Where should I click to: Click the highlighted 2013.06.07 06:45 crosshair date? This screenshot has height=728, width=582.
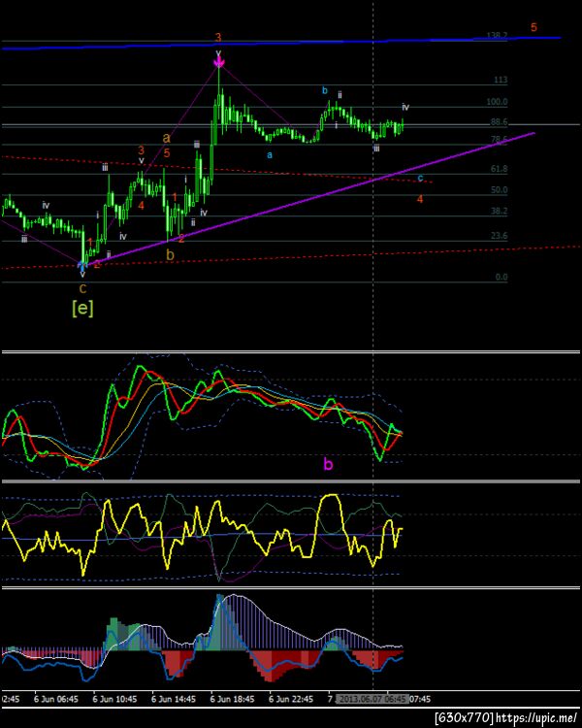[x=372, y=699]
